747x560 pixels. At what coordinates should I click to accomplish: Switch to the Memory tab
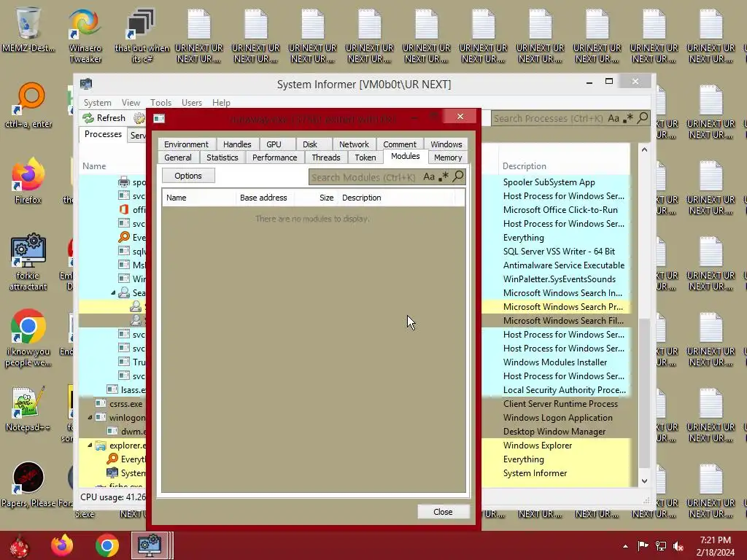point(448,157)
